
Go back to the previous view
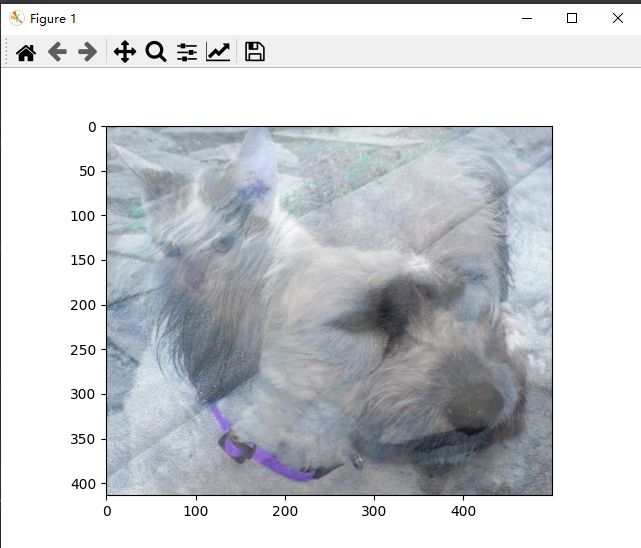click(x=57, y=52)
